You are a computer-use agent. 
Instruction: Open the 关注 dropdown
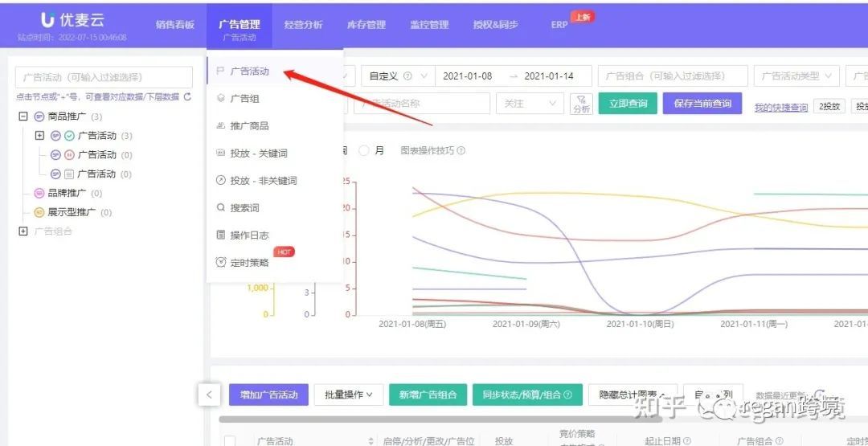coord(530,104)
